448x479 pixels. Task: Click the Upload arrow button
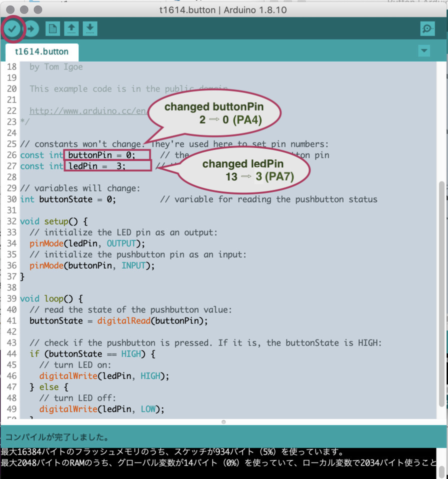[x=31, y=29]
